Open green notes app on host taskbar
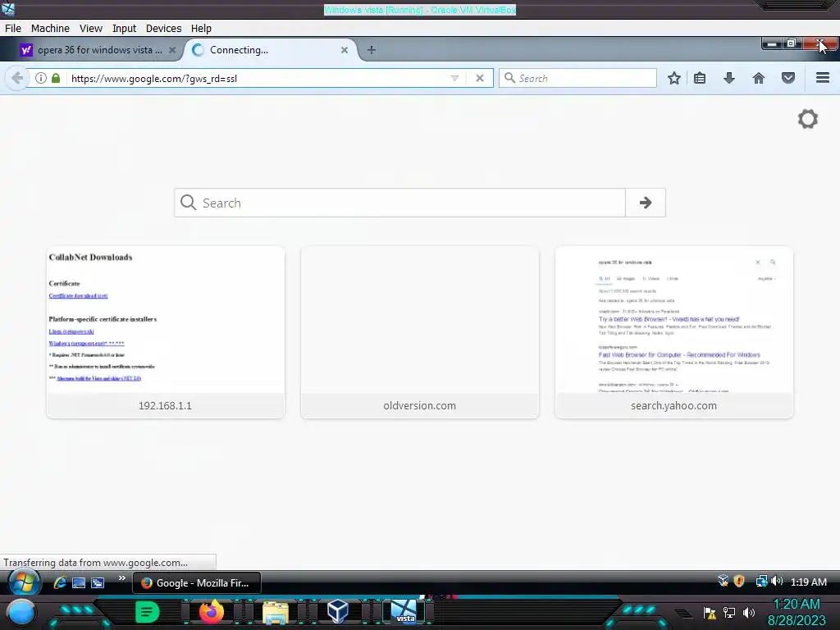Viewport: 840px width, 630px height. pos(148,612)
